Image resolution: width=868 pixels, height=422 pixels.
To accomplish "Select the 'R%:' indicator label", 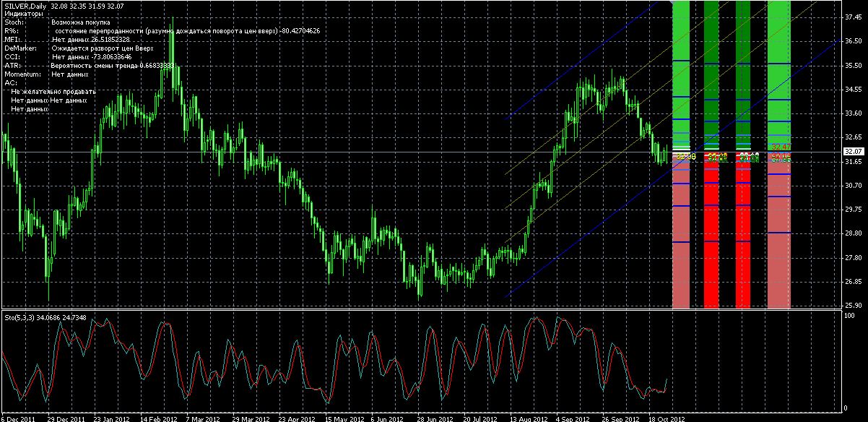I will 11,31.
